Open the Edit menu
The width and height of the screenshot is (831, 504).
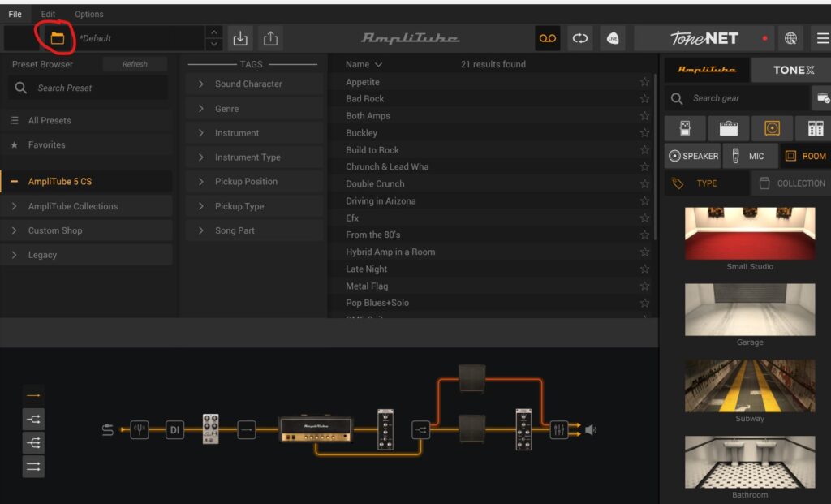49,14
